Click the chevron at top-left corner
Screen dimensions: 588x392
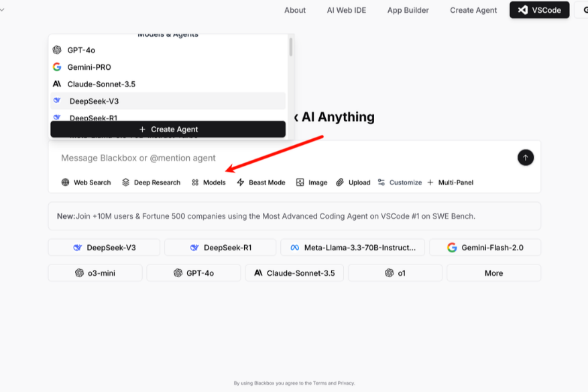pos(2,10)
